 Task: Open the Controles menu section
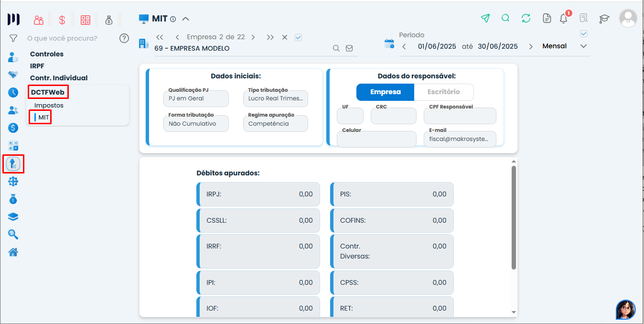point(47,54)
